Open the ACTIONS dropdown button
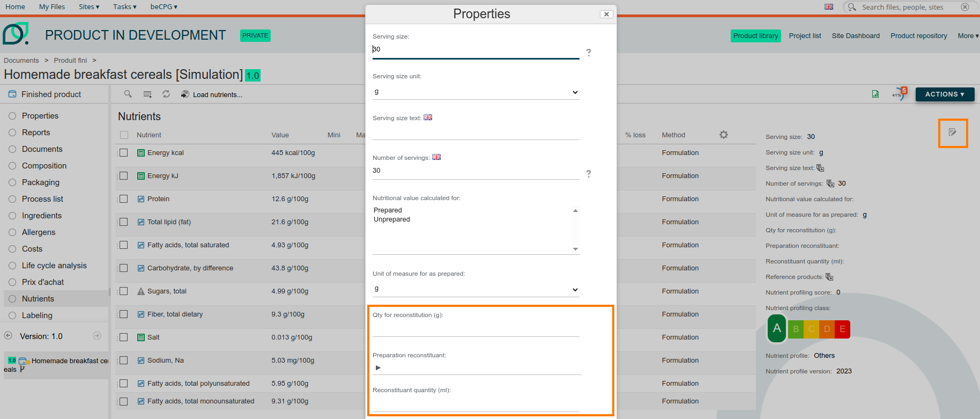This screenshot has width=980, height=419. pyautogui.click(x=945, y=94)
